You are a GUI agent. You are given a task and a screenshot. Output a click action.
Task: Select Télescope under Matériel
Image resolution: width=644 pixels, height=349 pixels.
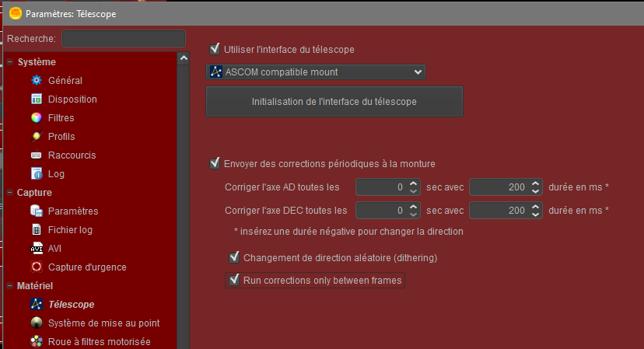point(71,304)
